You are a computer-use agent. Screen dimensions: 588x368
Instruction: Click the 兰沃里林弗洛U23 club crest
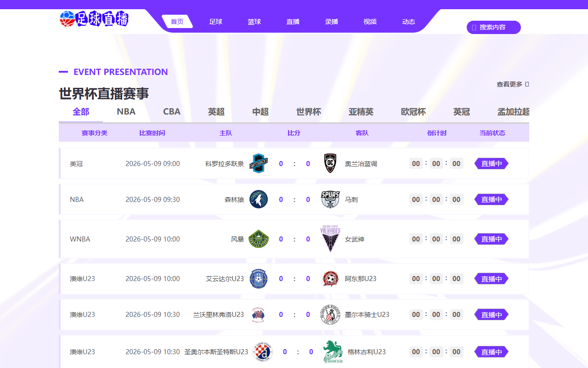pyautogui.click(x=259, y=315)
